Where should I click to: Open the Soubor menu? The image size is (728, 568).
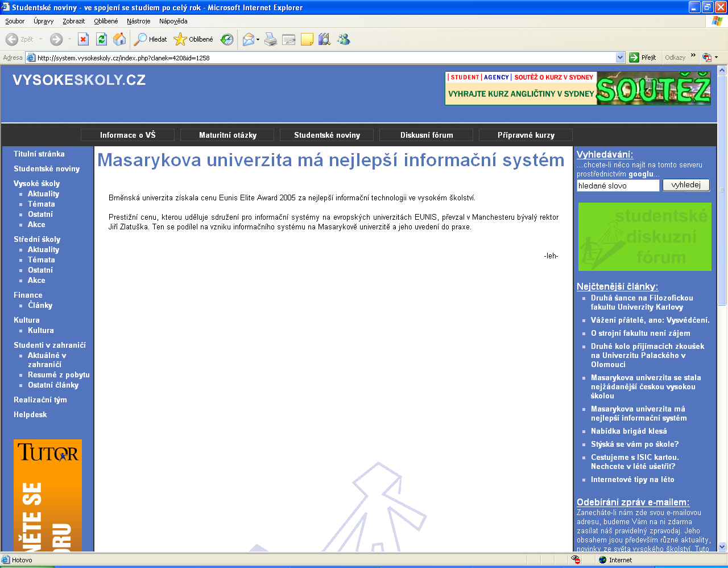tap(15, 21)
